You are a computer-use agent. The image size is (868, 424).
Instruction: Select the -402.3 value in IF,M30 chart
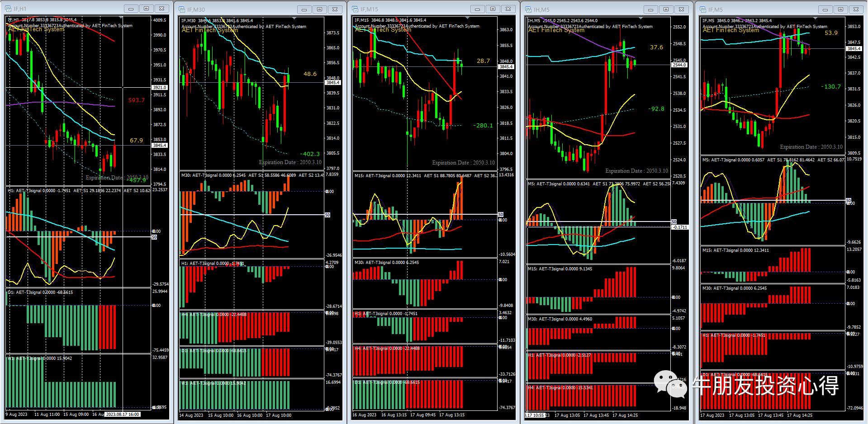[x=310, y=154]
